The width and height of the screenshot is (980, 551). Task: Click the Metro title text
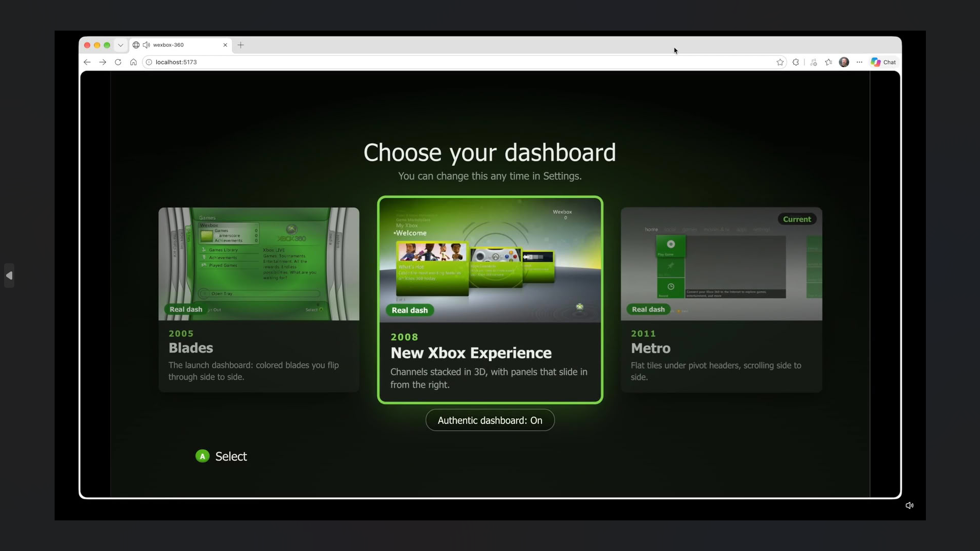click(651, 348)
